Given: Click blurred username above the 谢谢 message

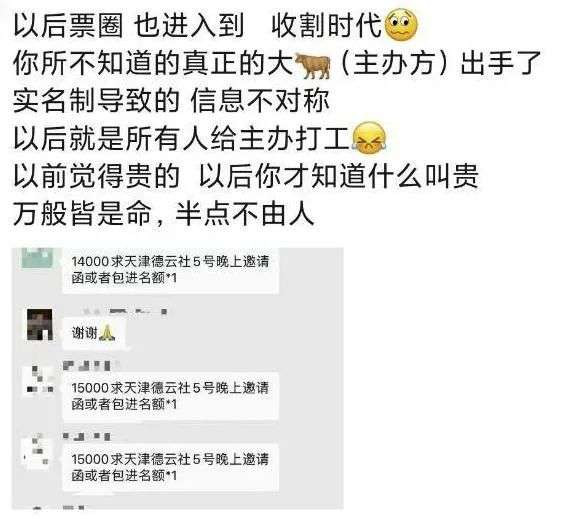Looking at the screenshot, I should 125,311.
